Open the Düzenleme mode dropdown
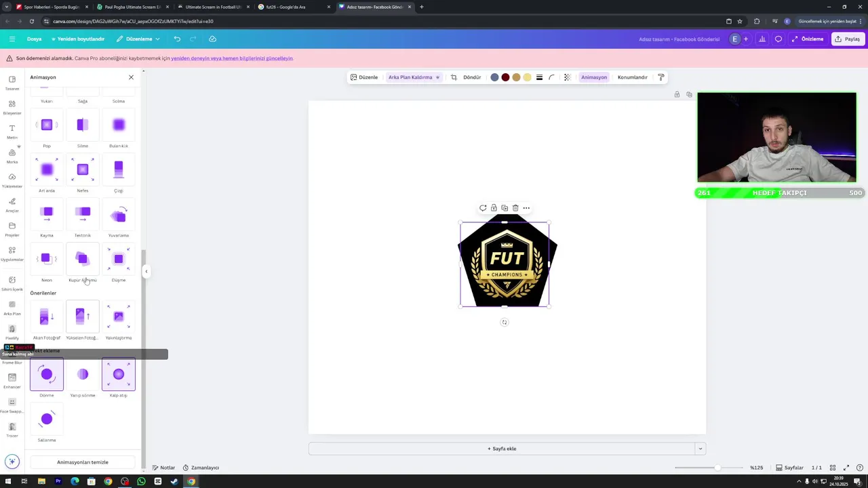 [138, 39]
